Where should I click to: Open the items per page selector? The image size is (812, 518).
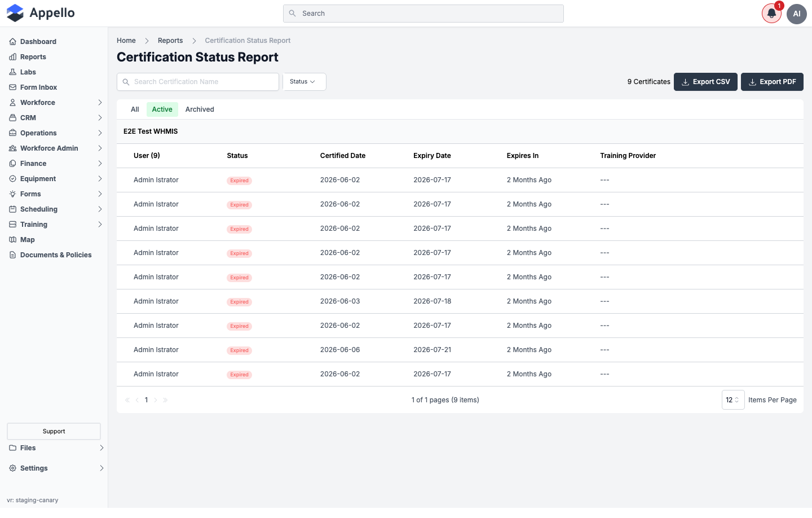click(x=733, y=400)
